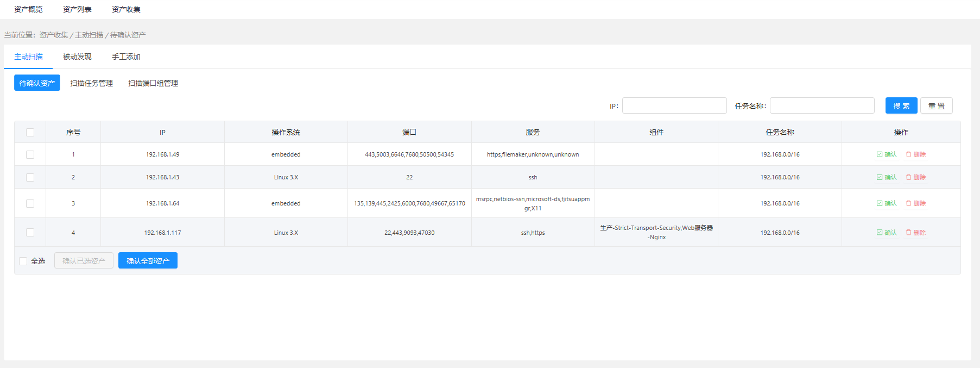Click Linux 3.X cell in row 192.168.1.117
Viewport: 980px width, 368px height.
click(286, 233)
